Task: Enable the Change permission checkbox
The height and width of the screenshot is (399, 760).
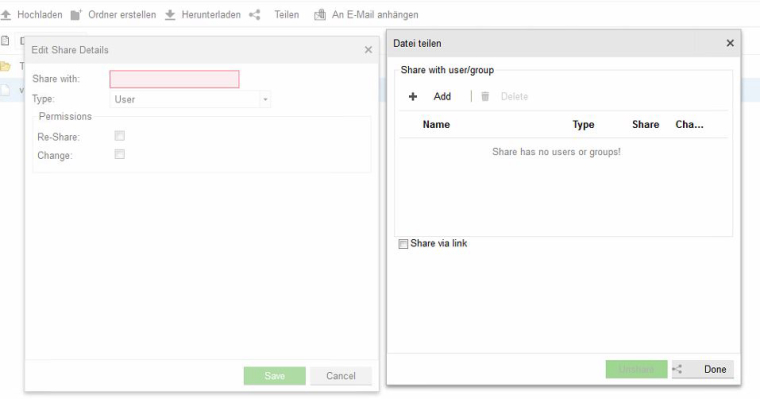Action: (120, 154)
